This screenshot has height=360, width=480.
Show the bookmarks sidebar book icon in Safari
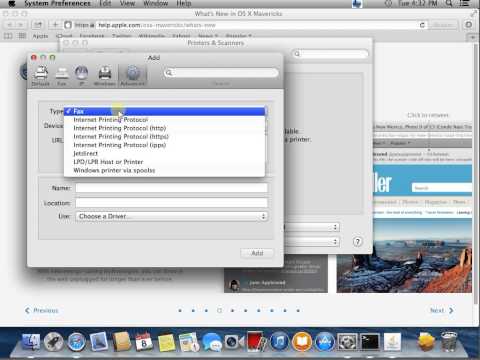click(8, 36)
